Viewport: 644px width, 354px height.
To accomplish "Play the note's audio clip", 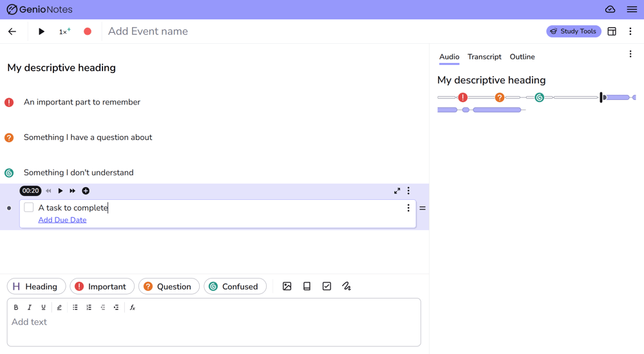I will (61, 191).
